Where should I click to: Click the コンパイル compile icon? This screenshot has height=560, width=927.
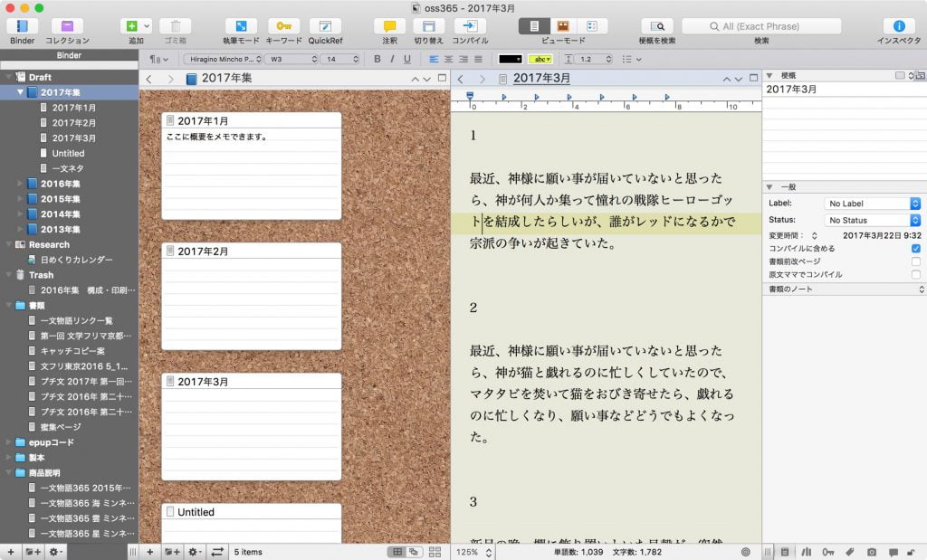click(x=470, y=26)
